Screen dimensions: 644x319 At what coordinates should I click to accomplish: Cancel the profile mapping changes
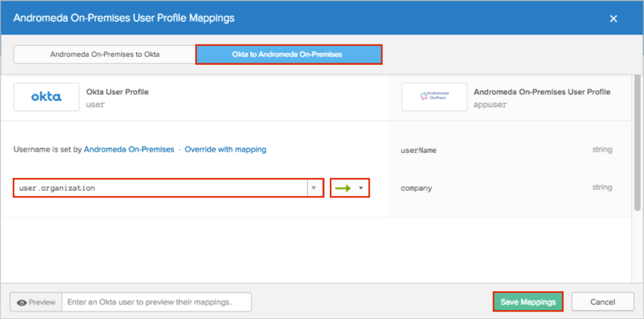coord(603,302)
